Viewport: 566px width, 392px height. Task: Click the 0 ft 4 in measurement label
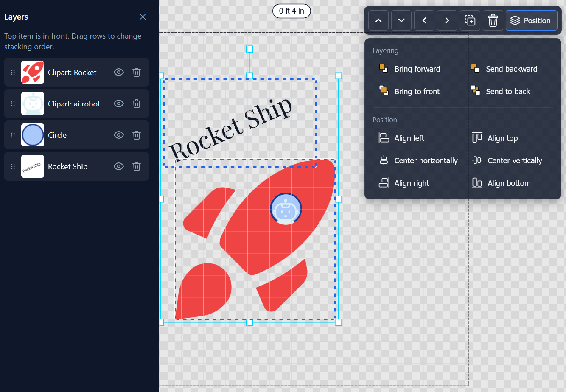pos(291,11)
